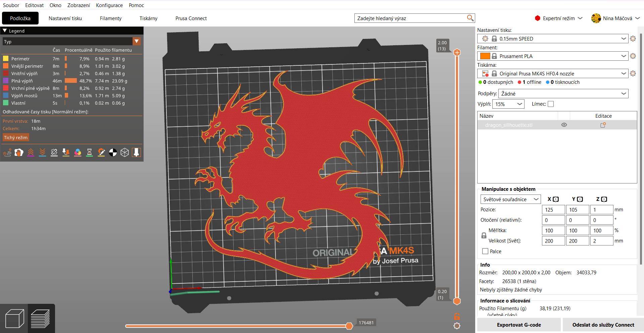Toggle the scale lock padlock next to Měřítka

pos(484,236)
